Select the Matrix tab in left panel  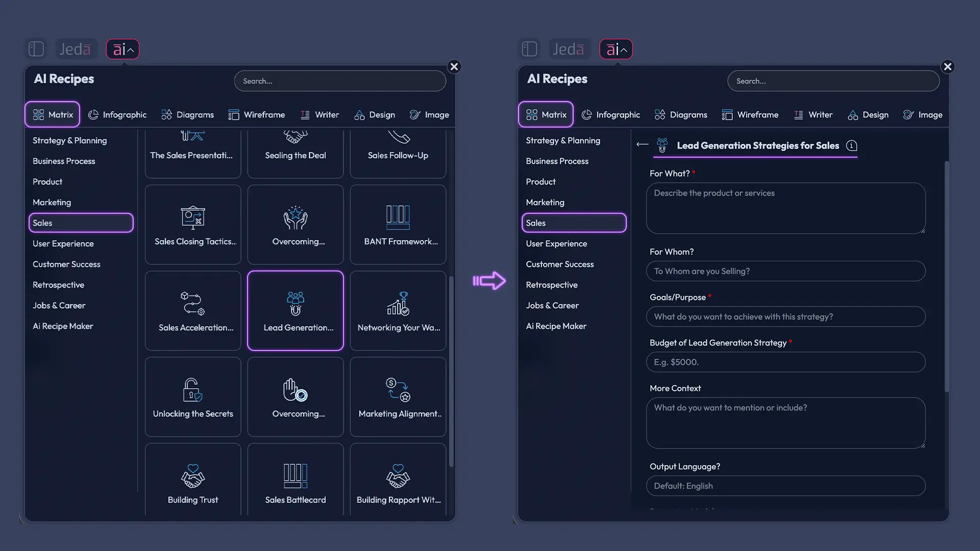click(x=53, y=115)
